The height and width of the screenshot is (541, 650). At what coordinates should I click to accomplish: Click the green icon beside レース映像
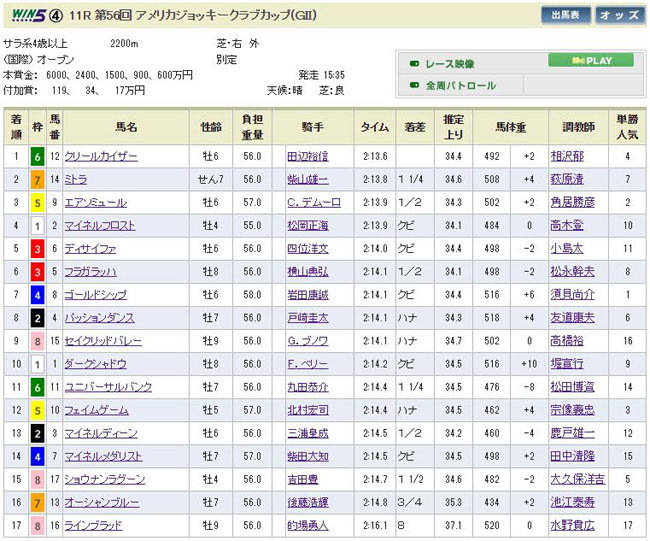click(414, 63)
